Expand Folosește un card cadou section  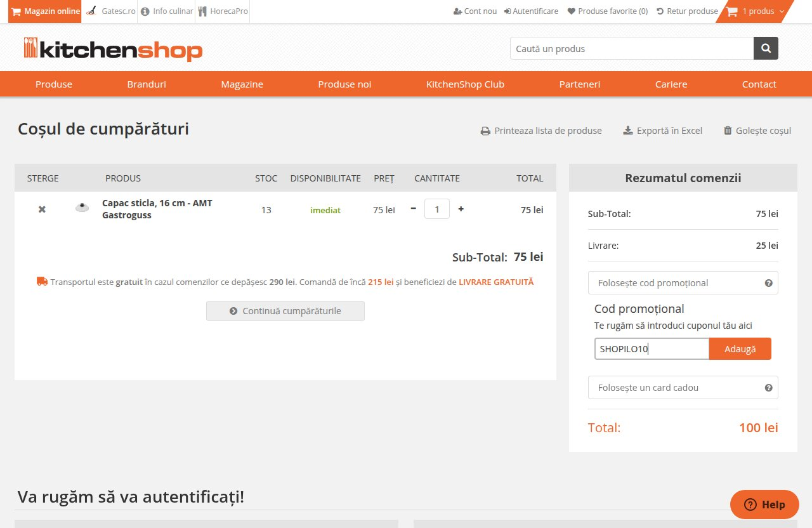coord(683,388)
